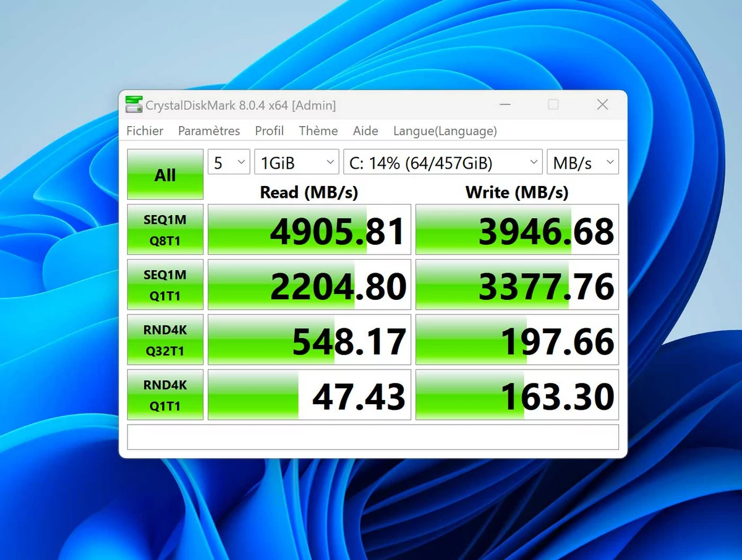
Task: Click the 3946.68 write result
Action: [517, 229]
